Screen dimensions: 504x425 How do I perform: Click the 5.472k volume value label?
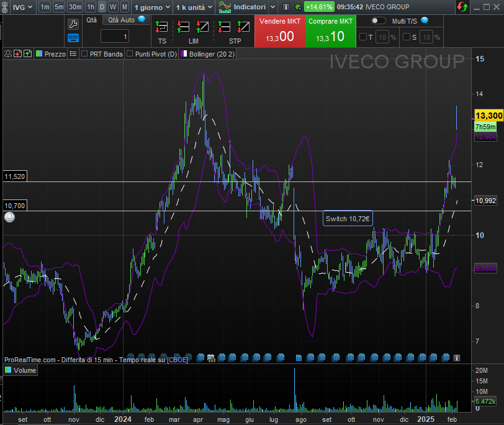[485, 401]
